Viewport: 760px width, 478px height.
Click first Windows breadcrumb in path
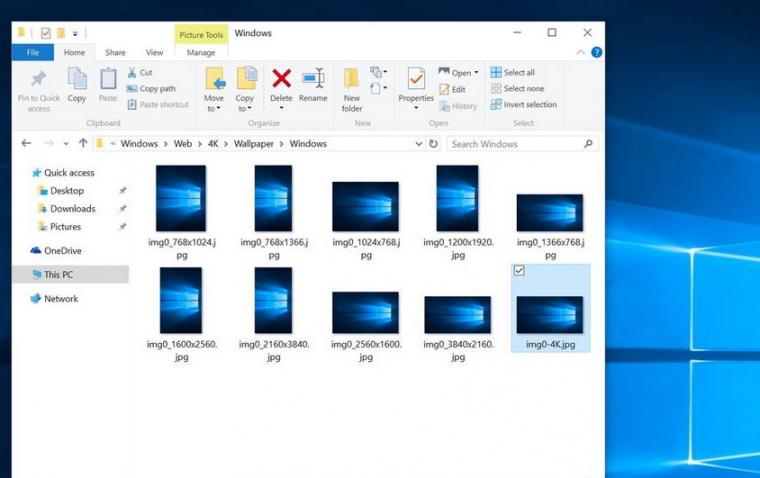tap(139, 143)
